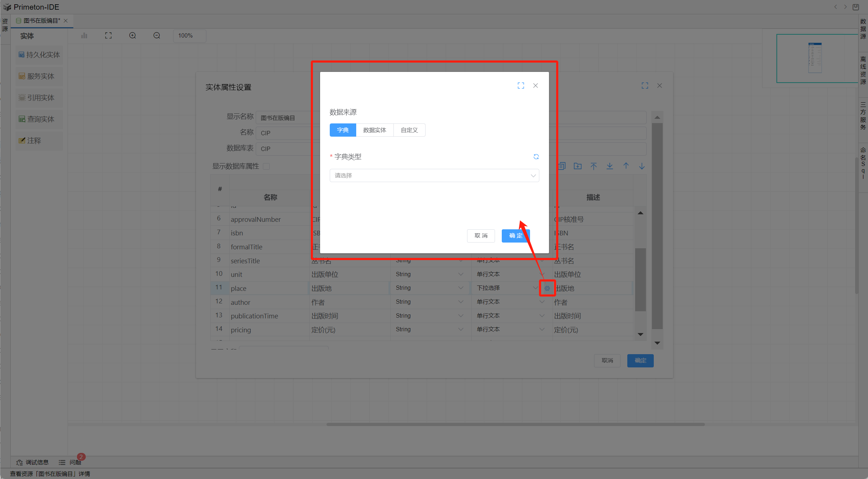Click the fit-to-screen icon in the canvas toolbar
This screenshot has height=479, width=868.
click(x=108, y=35)
